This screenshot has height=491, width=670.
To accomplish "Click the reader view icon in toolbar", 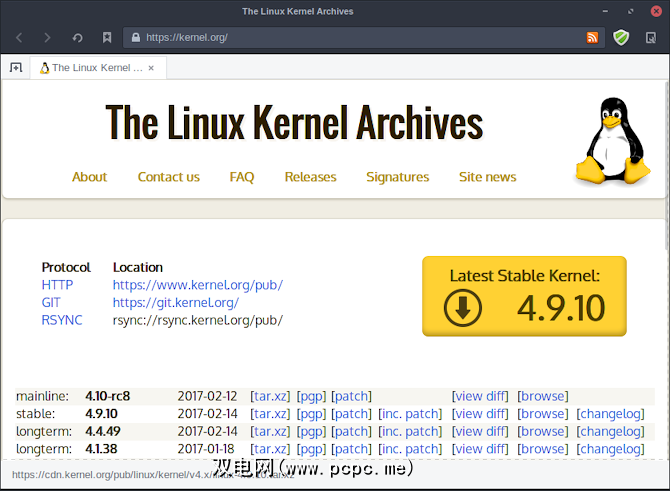I will 651,38.
